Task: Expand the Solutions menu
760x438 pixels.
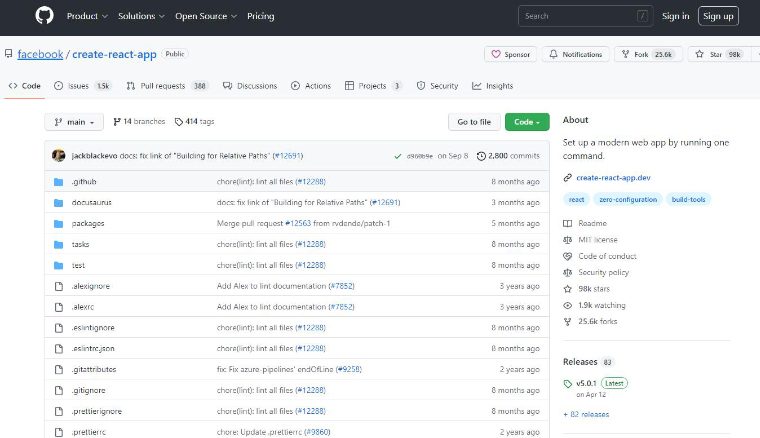Action: pyautogui.click(x=141, y=16)
